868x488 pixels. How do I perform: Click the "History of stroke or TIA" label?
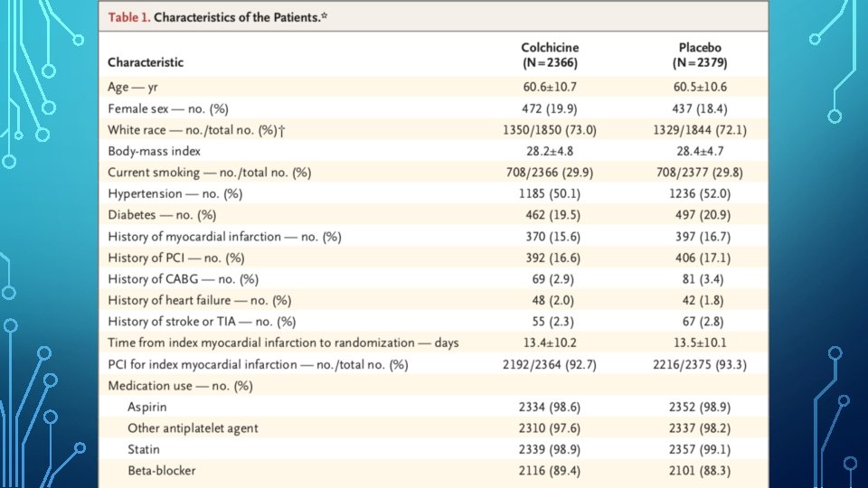point(202,322)
